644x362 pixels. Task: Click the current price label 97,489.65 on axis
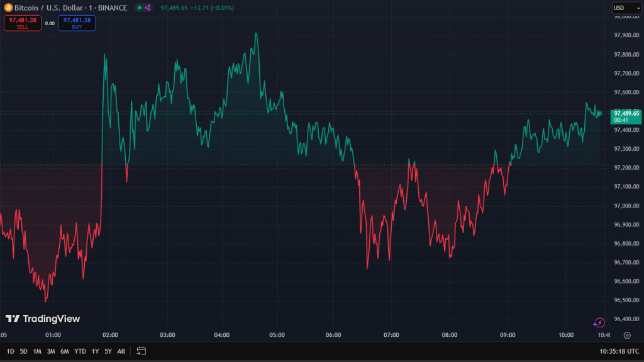tap(626, 113)
